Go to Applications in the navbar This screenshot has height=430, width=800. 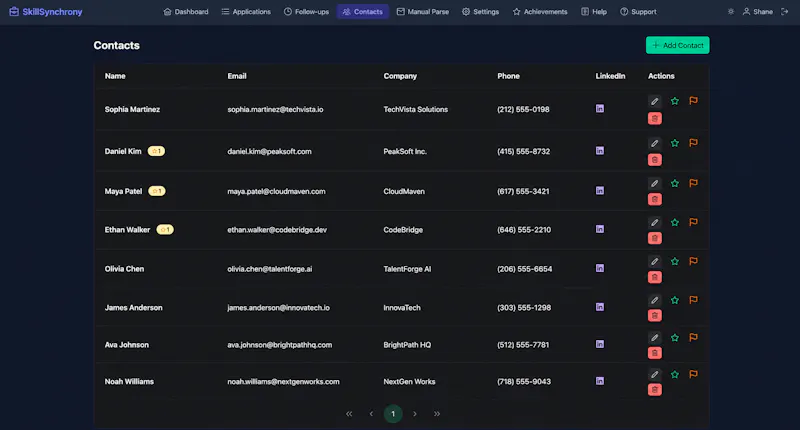point(246,11)
